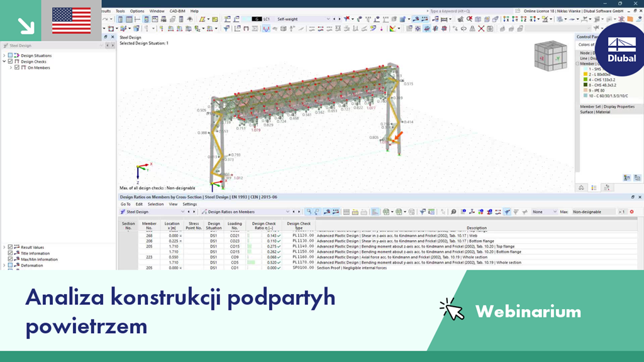Image resolution: width=644 pixels, height=362 pixels.
Task: Click Surface | Material row in Control Panel
Action: click(594, 112)
